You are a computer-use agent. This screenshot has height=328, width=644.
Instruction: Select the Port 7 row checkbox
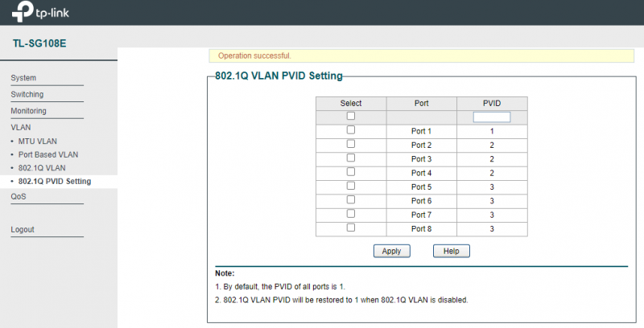coord(350,215)
